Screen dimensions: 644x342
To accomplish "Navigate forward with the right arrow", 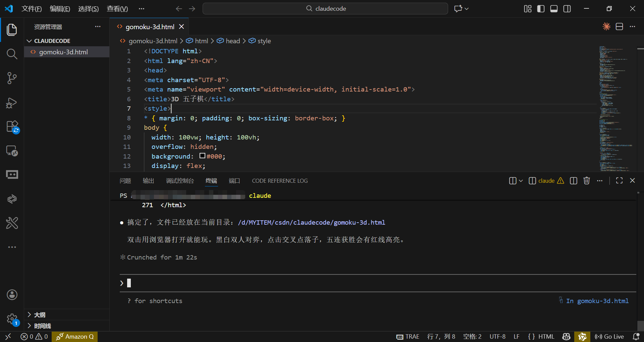I will (x=192, y=9).
